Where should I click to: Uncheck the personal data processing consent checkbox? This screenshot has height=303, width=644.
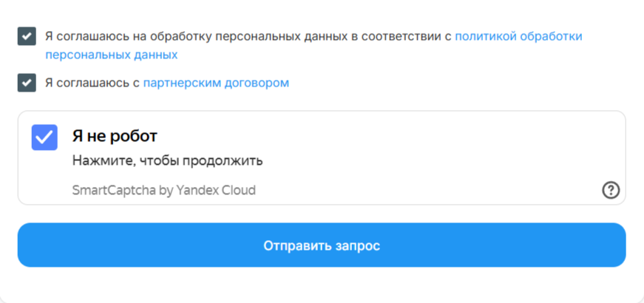pos(27,36)
